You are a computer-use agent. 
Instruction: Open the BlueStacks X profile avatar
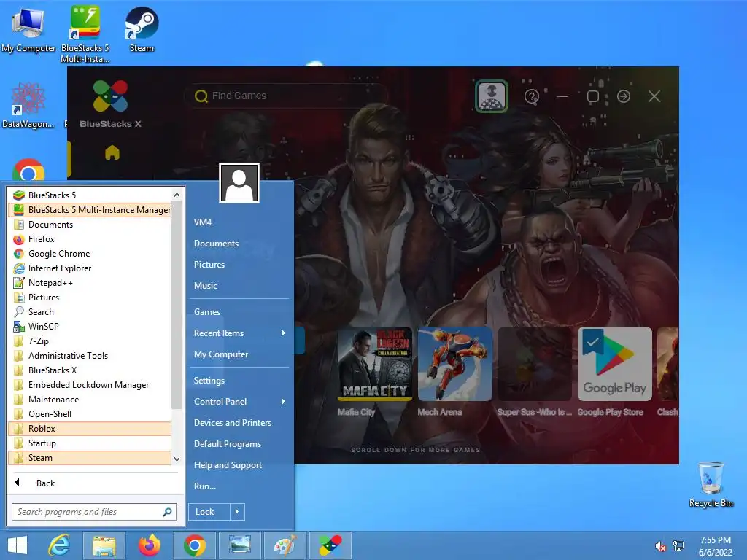(x=492, y=96)
